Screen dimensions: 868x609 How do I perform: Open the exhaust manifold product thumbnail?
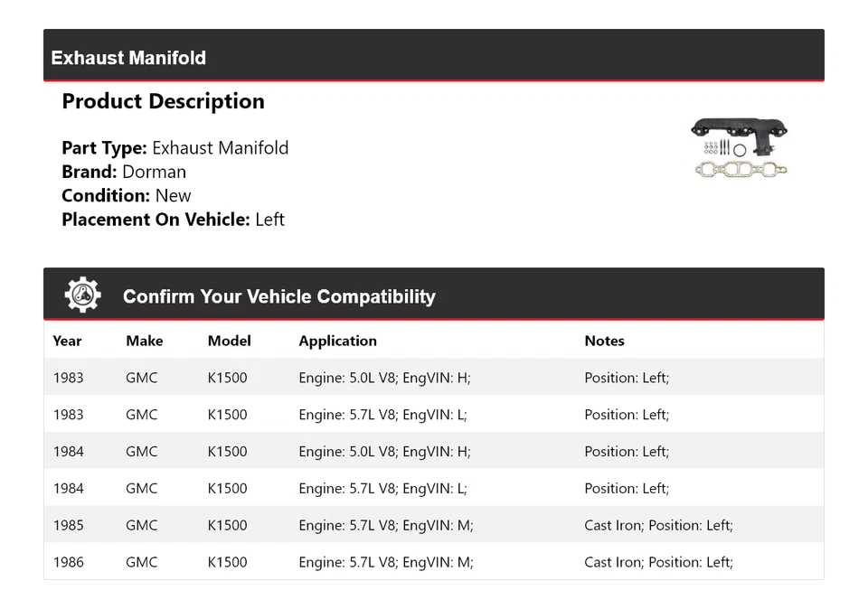[740, 147]
